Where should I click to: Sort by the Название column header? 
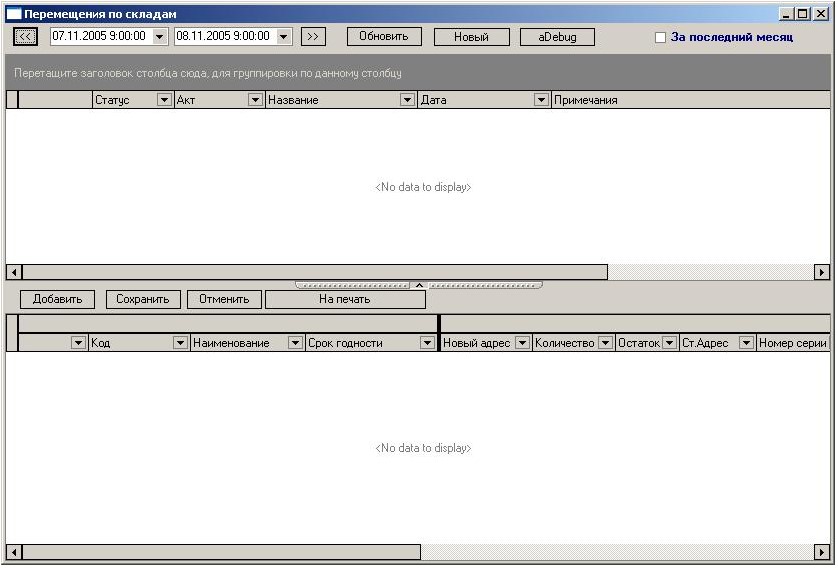330,100
